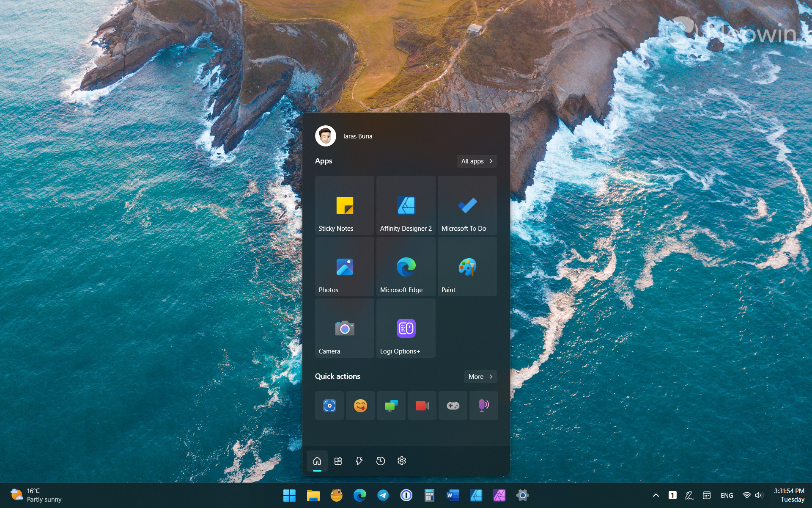The width and height of the screenshot is (812, 508).
Task: Open Settings gear on taskbar
Action: [522, 495]
